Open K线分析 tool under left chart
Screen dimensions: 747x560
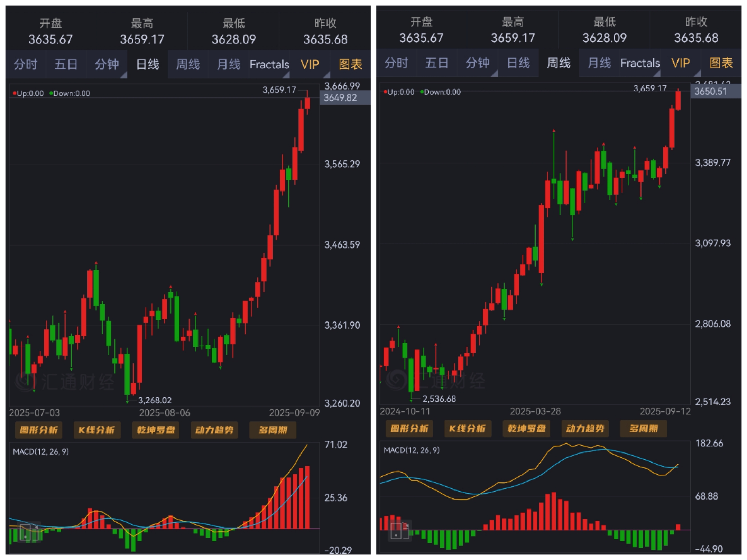point(97,430)
